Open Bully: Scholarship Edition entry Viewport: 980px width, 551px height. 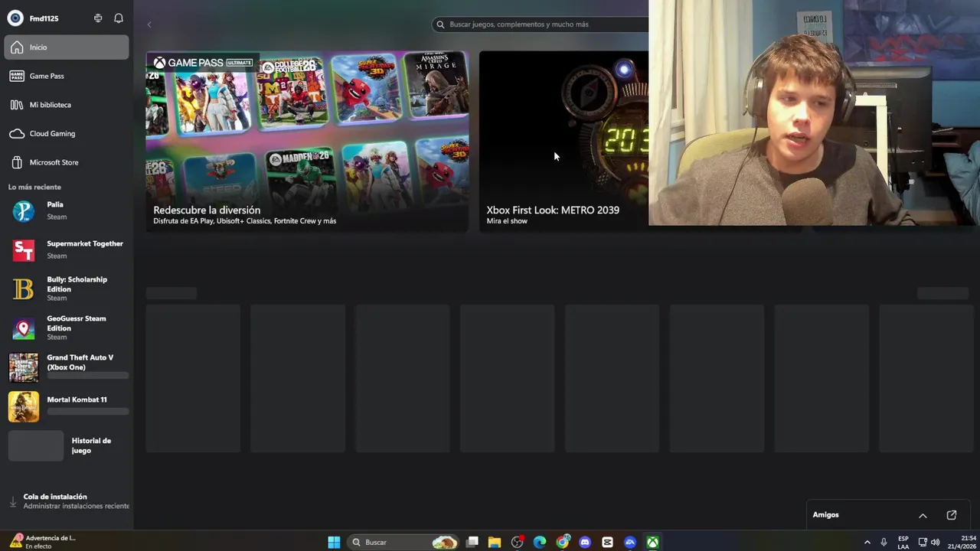click(67, 289)
